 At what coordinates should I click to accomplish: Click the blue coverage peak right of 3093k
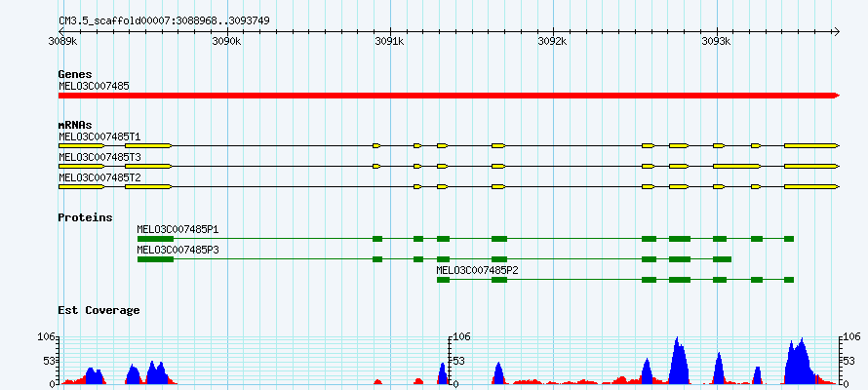coord(719,370)
